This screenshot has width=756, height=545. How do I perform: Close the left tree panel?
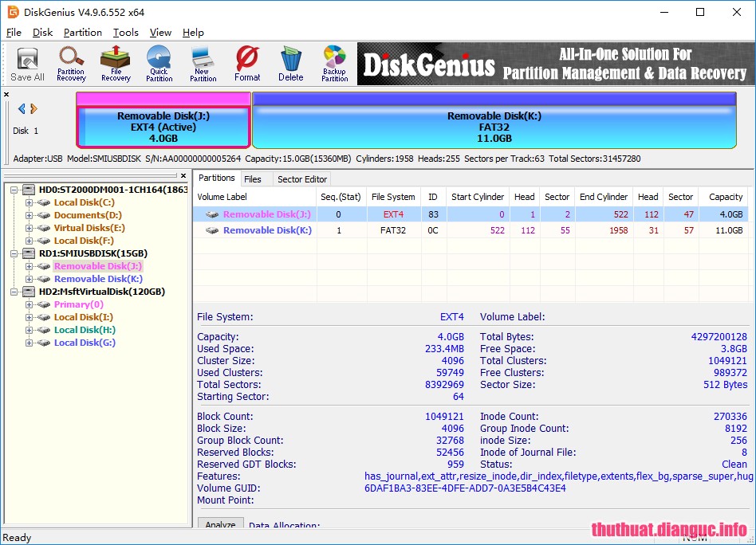[183, 176]
